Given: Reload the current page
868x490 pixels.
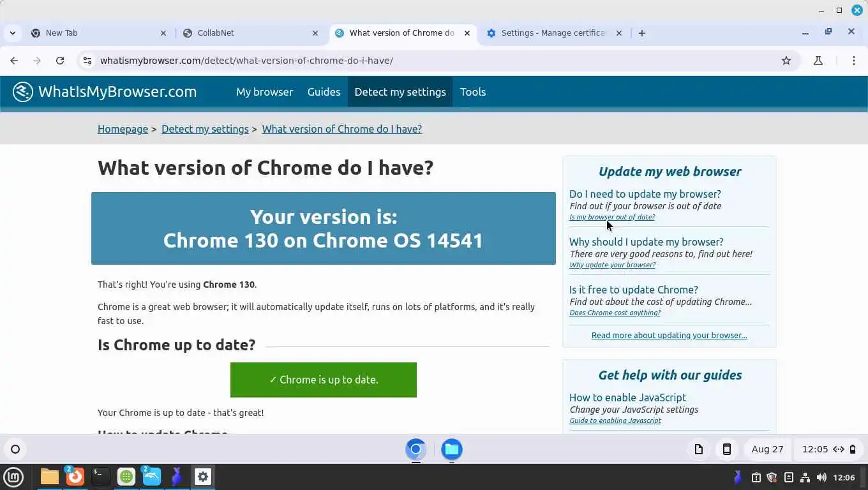Looking at the screenshot, I should (x=60, y=61).
